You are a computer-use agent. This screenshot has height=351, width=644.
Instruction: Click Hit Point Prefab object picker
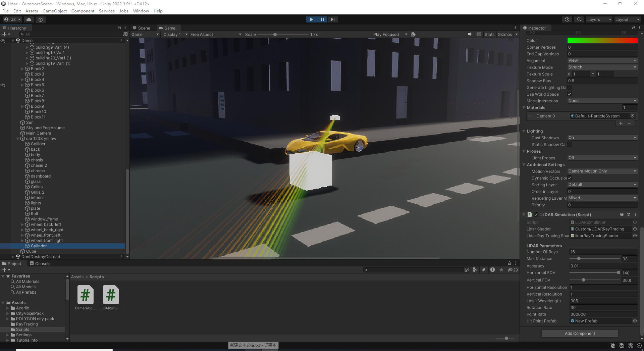(635, 321)
